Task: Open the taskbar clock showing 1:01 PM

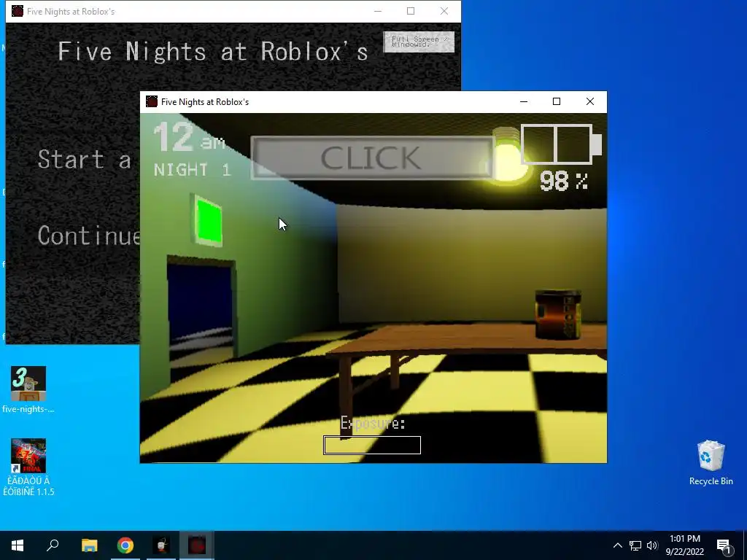Action: coord(684,545)
